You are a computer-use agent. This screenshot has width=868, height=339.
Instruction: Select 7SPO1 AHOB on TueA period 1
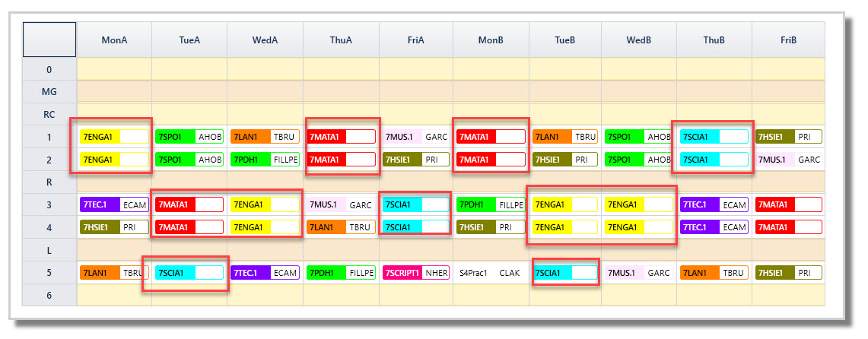189,137
